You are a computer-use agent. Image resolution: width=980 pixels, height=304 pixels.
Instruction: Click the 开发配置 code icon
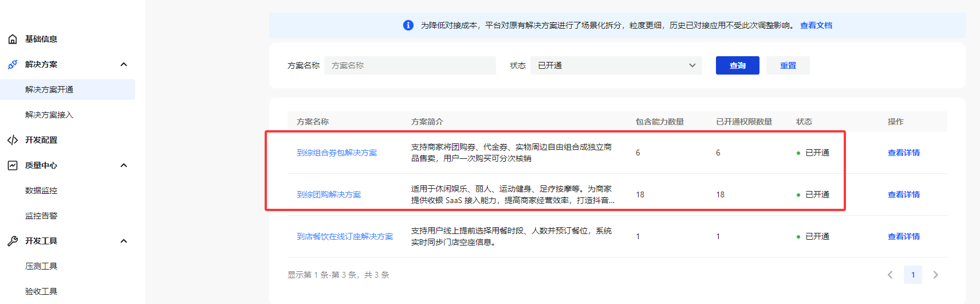point(13,140)
